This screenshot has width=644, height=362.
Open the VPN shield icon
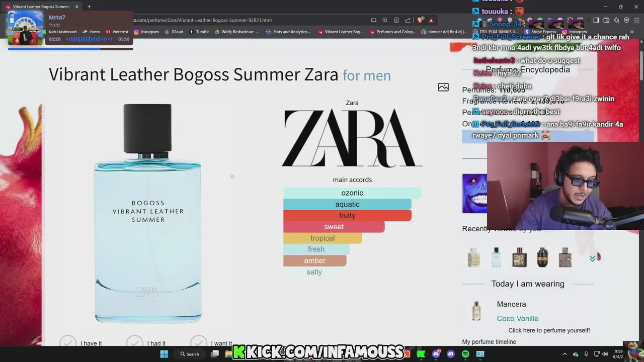click(x=626, y=20)
